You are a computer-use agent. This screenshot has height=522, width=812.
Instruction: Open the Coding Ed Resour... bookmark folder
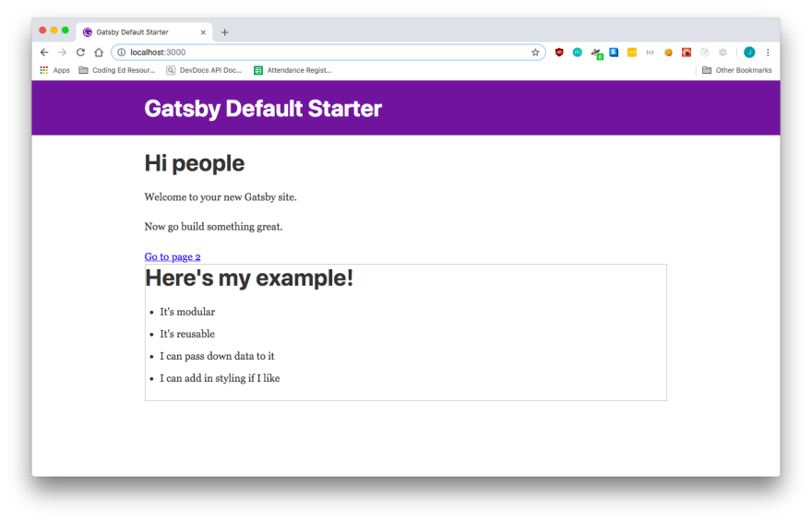coord(117,70)
